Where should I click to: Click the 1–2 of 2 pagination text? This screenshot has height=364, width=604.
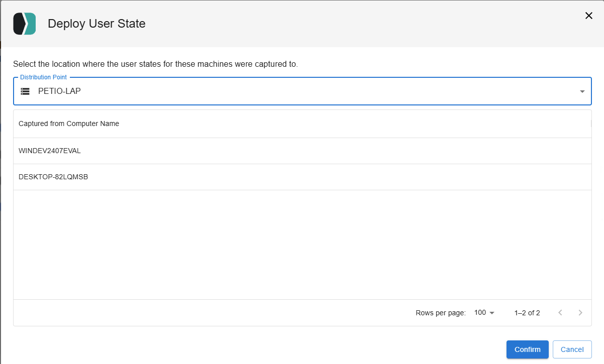[x=527, y=313]
